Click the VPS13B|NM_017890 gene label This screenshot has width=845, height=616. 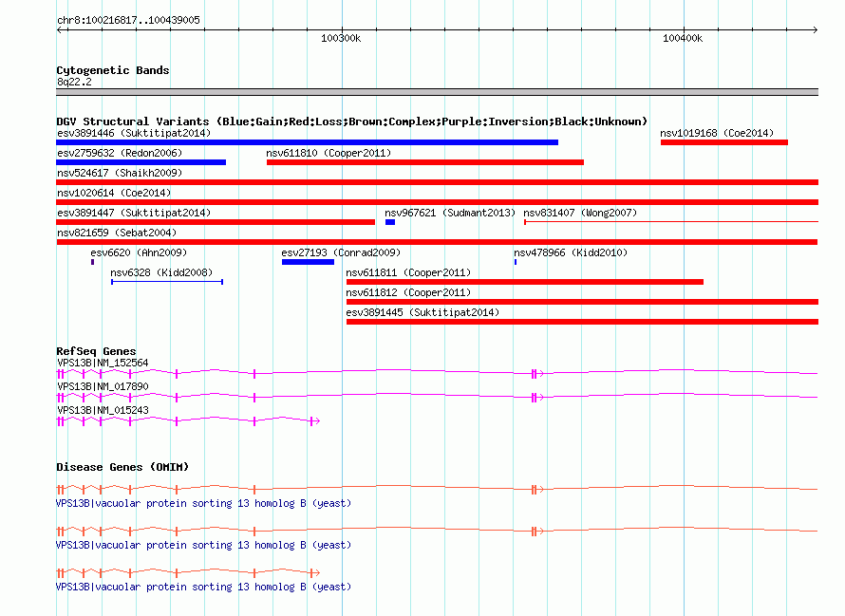103,386
